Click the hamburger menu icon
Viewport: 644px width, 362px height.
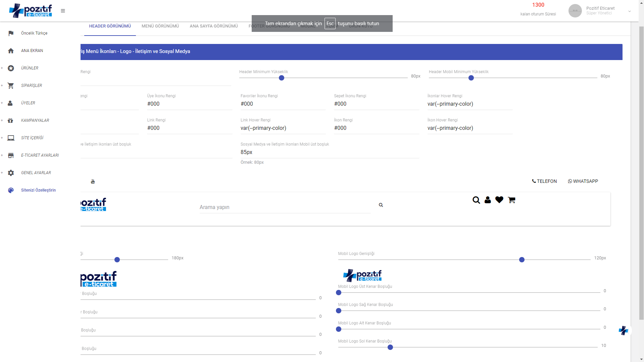[63, 11]
